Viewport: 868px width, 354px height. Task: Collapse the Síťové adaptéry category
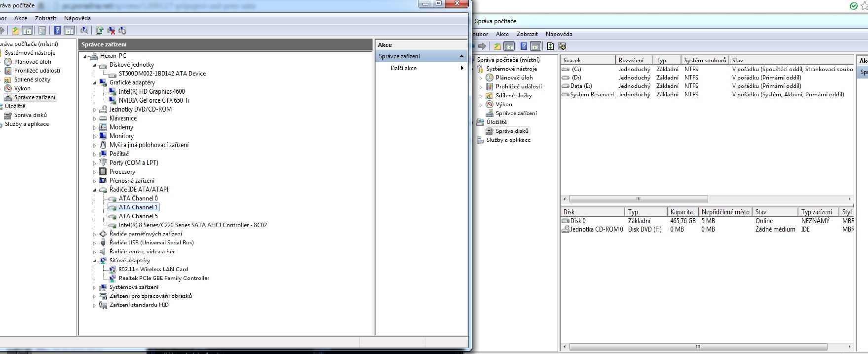(x=94, y=261)
